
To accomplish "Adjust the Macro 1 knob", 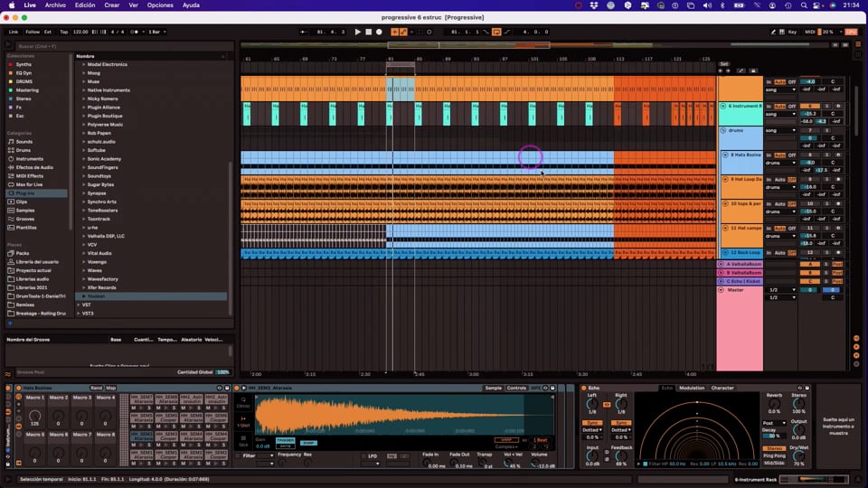I will pyautogui.click(x=35, y=416).
